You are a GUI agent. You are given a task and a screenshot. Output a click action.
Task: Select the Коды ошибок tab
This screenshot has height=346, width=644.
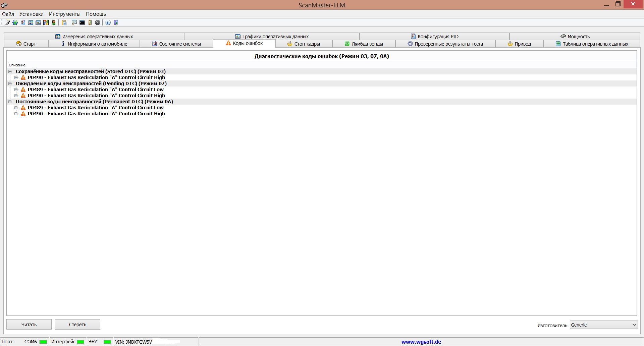click(244, 43)
